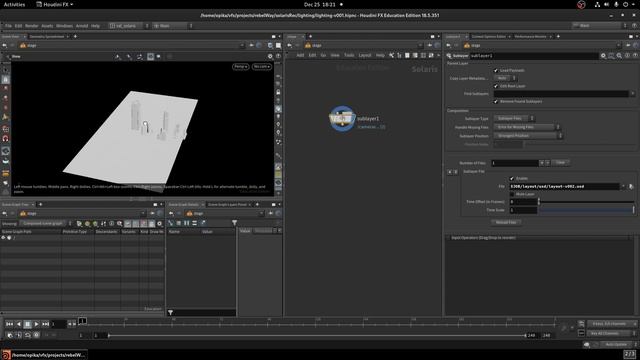Click the sublayer1 node in the network editor

[x=342, y=119]
